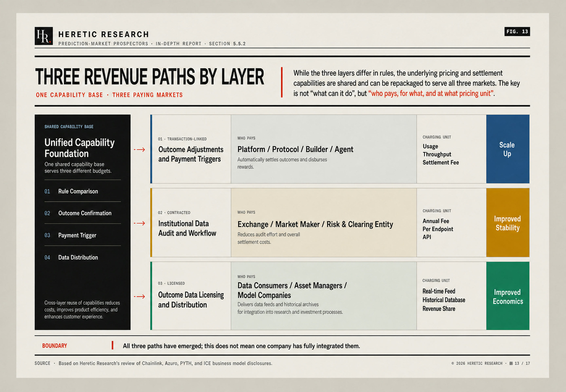
Task: Click the Heretic Research HR logo
Action: pos(44,36)
